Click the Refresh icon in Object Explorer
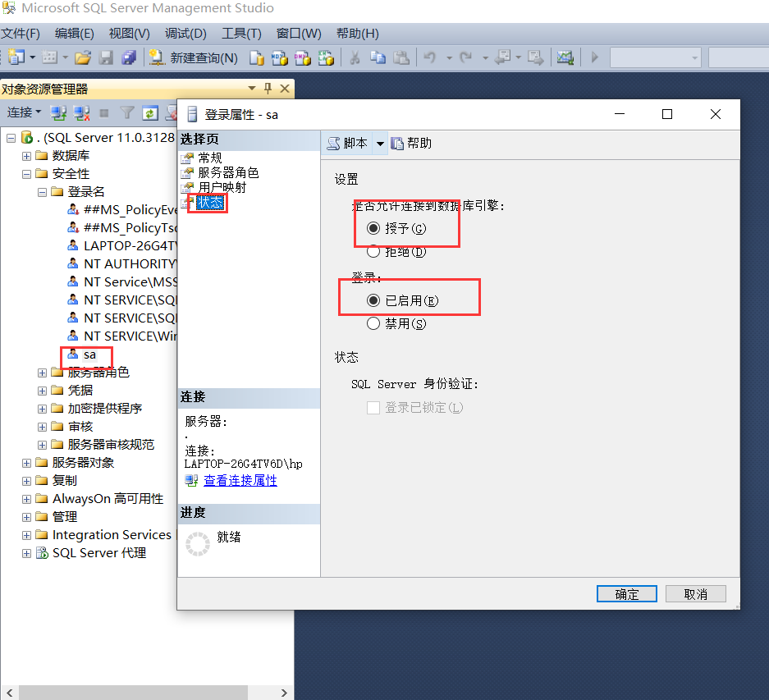Screen dimensions: 769x700 coord(150,113)
